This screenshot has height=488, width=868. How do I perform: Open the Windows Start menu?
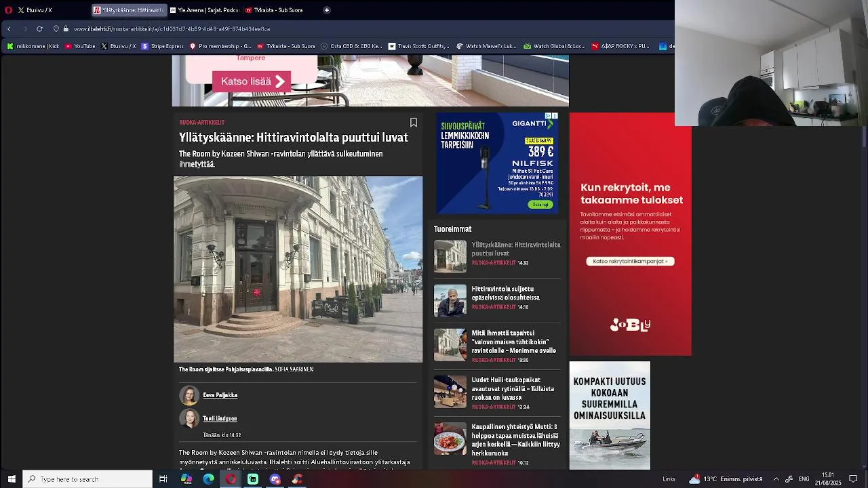tap(11, 479)
